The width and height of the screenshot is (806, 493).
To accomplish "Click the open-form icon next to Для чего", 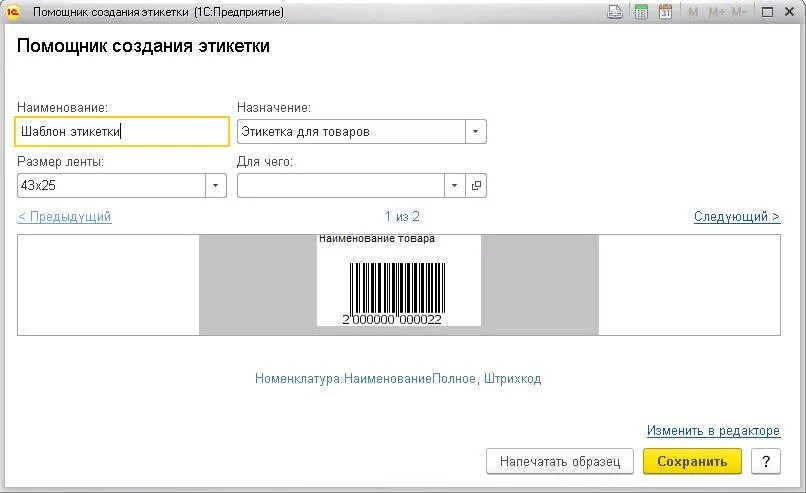I will [476, 186].
